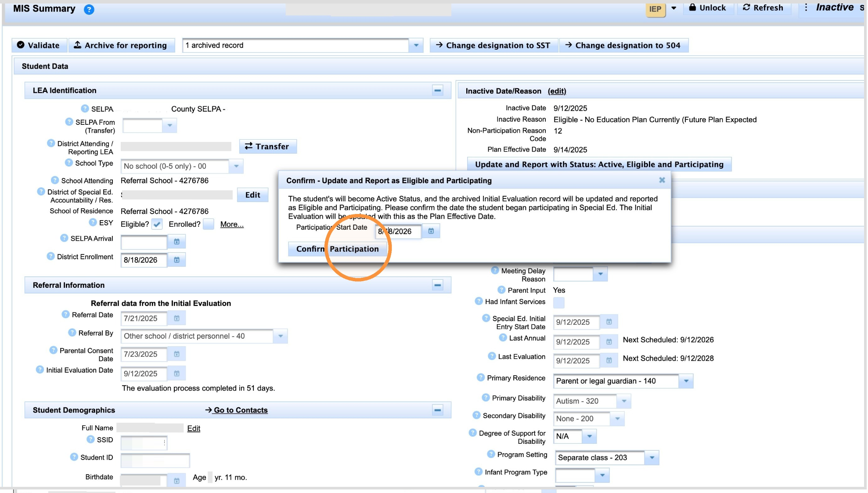Show help for SSID field
The width and height of the screenshot is (868, 493).
tap(90, 439)
